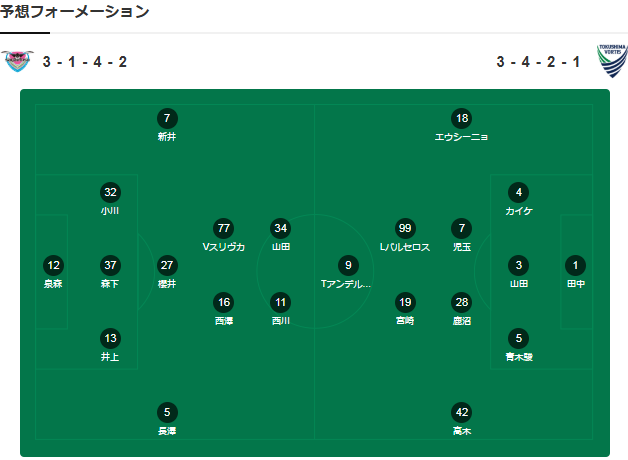
Task: Click player number 28 鹿沼 marker
Action: click(x=461, y=302)
